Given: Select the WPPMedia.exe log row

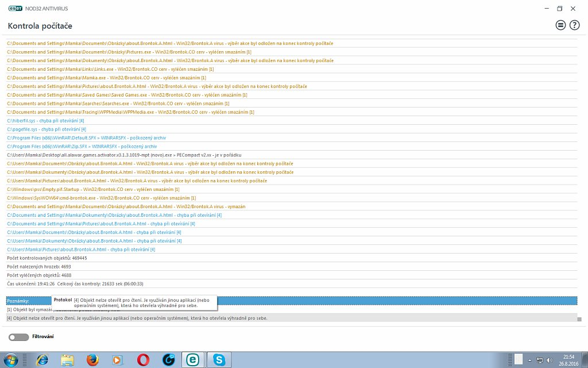Looking at the screenshot, I should coord(292,112).
